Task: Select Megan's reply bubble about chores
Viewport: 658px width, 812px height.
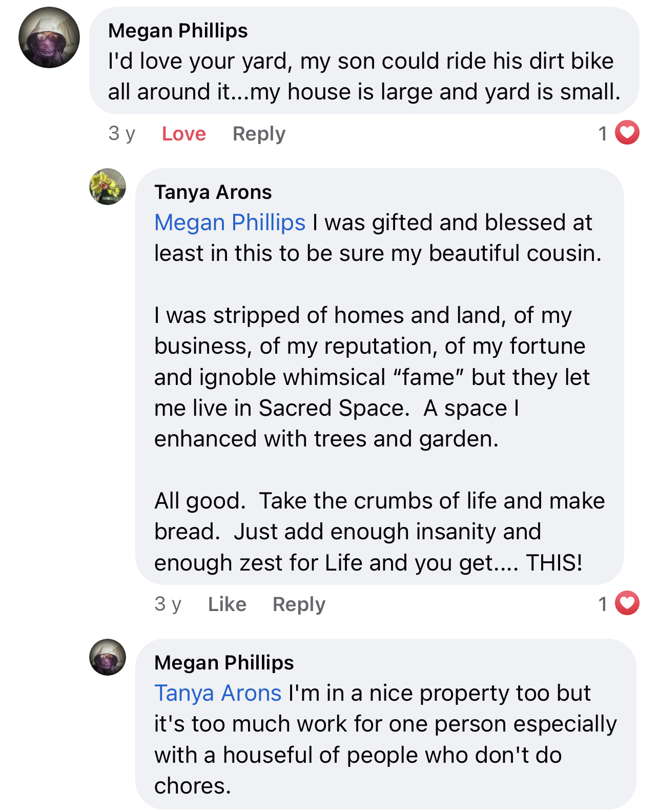Action: tap(385, 724)
